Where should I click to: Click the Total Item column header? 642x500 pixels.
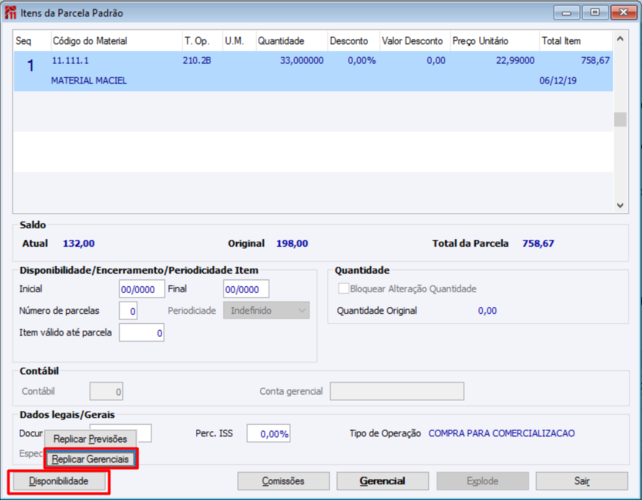click(x=576, y=41)
